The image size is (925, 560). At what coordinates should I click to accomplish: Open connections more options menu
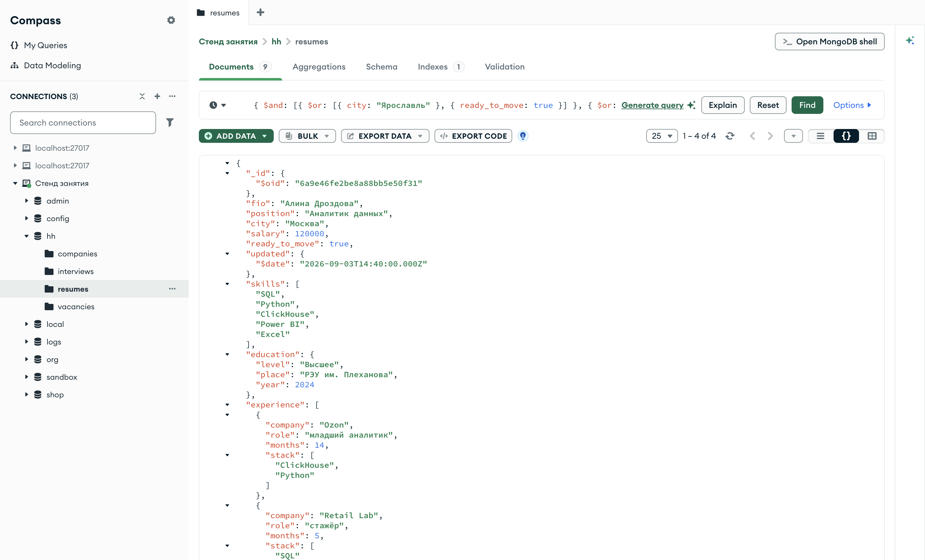[x=172, y=97]
